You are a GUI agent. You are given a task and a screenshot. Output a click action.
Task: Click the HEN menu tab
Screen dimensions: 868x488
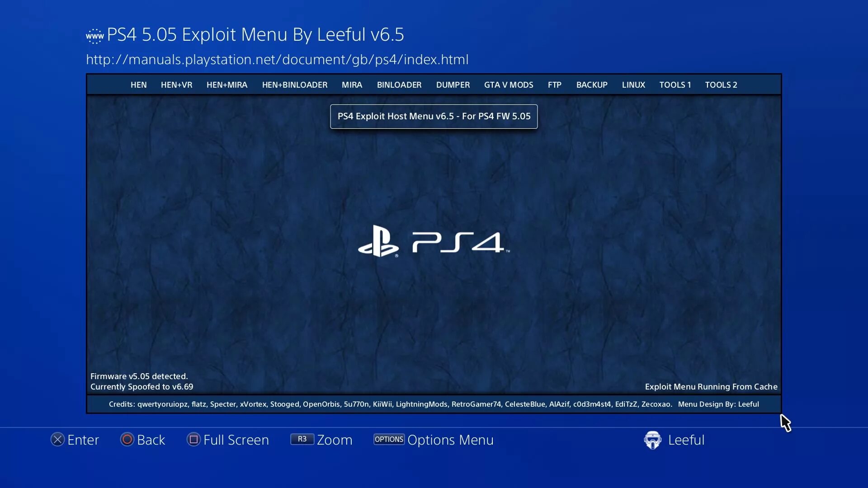coord(138,84)
